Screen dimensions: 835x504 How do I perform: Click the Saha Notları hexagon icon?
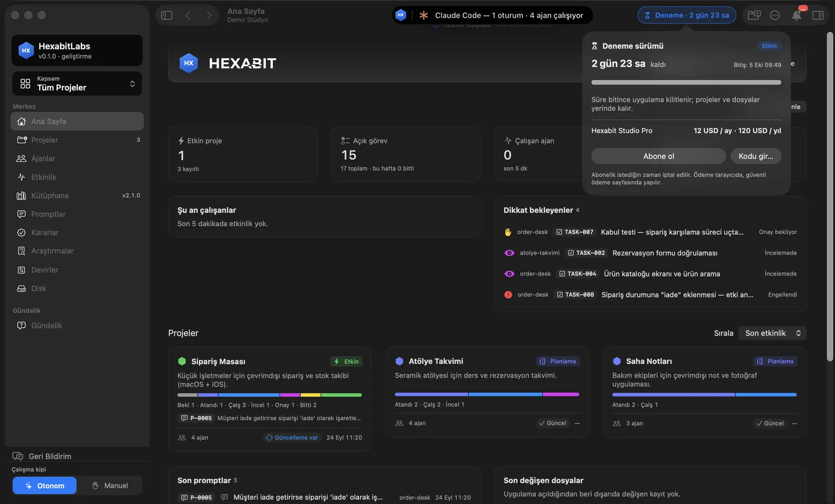[x=617, y=361]
